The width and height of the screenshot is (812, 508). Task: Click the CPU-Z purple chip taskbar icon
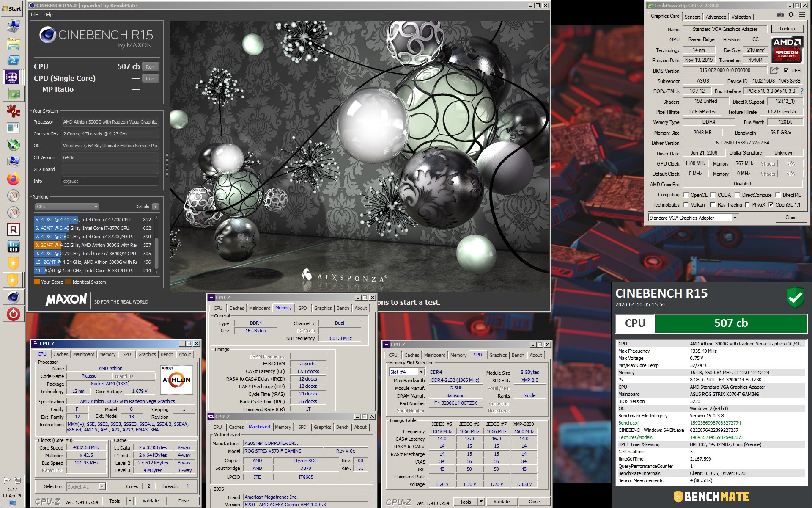coord(12,77)
